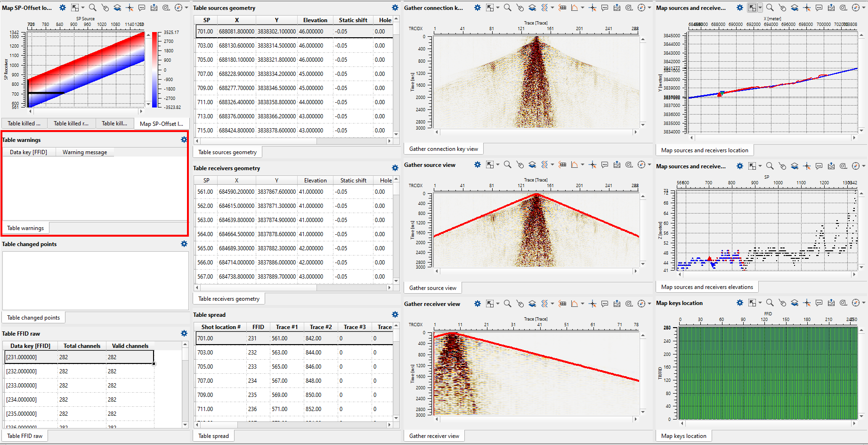Click Elevation column header in sources geometry table

pos(315,20)
